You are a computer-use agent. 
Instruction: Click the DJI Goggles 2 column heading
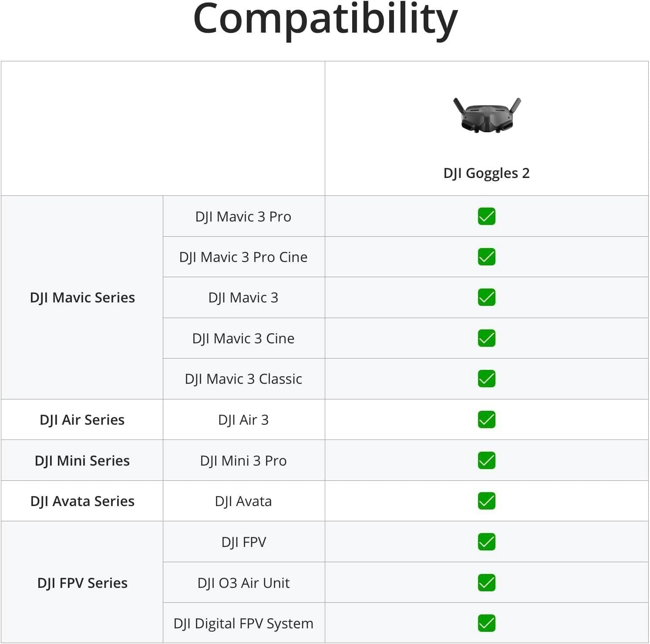click(x=486, y=173)
